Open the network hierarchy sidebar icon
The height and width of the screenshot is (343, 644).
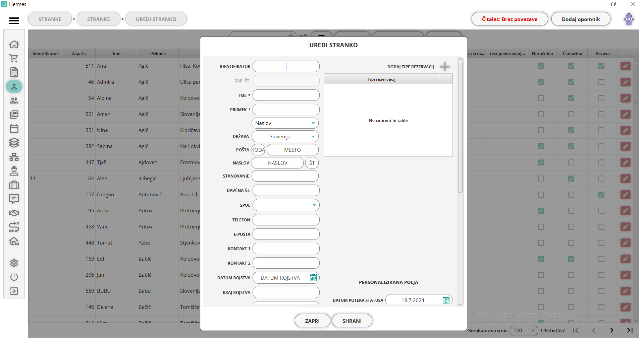14,157
